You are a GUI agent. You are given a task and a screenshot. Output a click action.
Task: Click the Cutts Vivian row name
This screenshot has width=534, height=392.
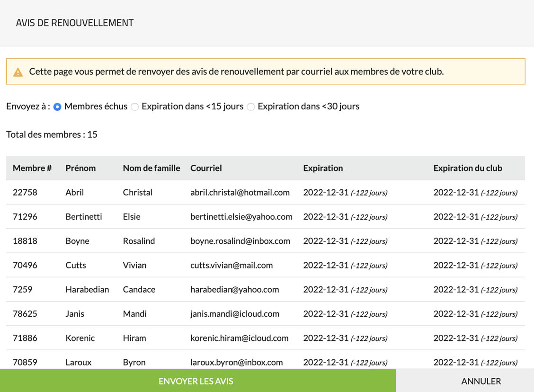click(76, 265)
